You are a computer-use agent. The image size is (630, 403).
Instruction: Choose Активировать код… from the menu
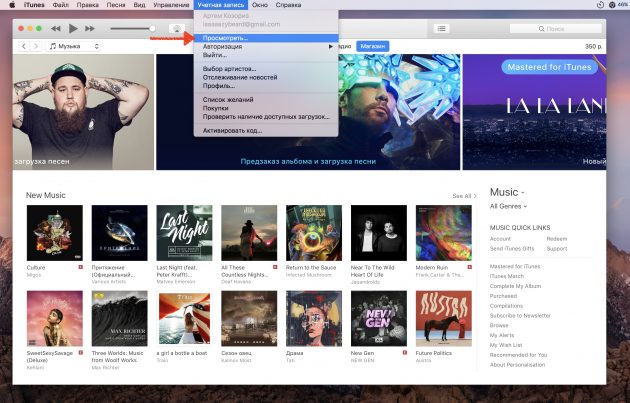point(232,130)
